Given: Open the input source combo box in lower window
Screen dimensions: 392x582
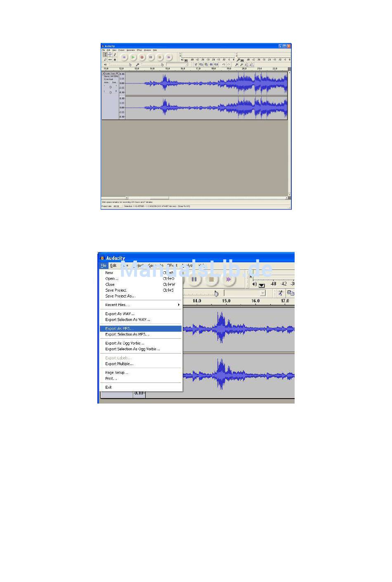Looking at the screenshot, I should coord(245,293).
